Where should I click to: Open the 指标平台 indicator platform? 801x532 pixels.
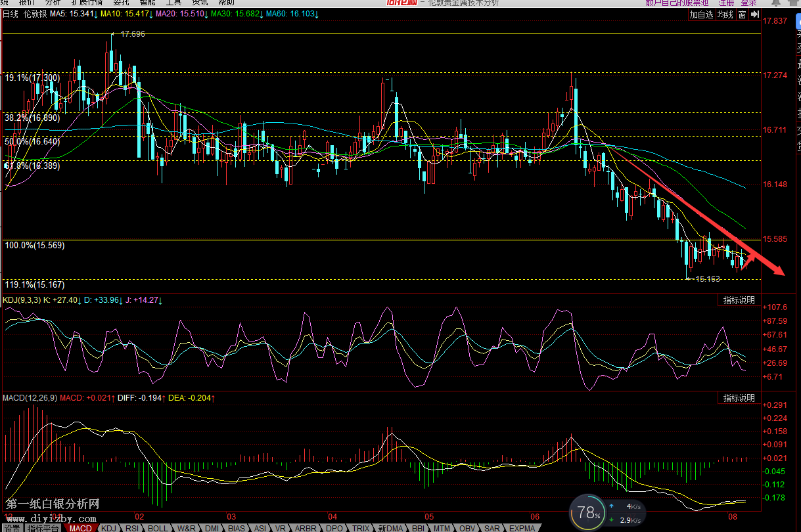43,528
